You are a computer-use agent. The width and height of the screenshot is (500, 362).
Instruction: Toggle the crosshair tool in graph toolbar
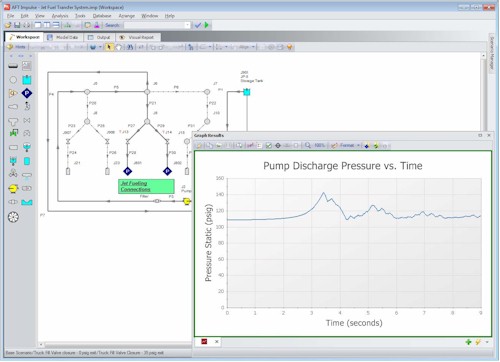(x=278, y=145)
